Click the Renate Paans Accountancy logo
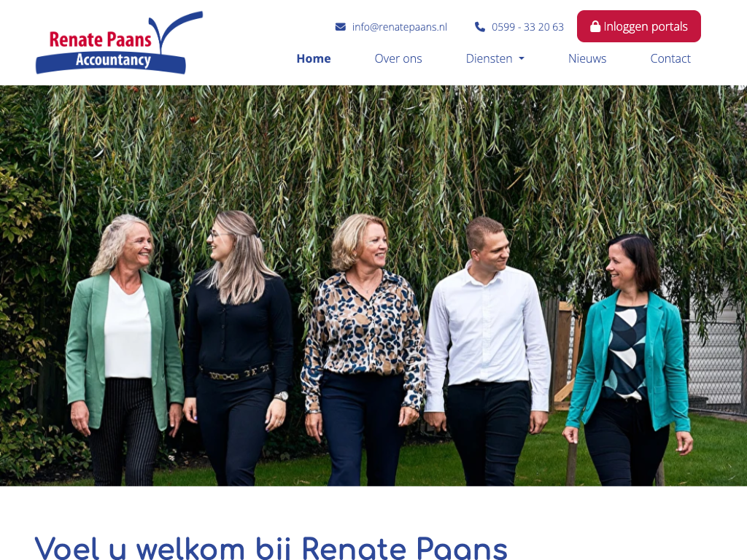 (119, 42)
